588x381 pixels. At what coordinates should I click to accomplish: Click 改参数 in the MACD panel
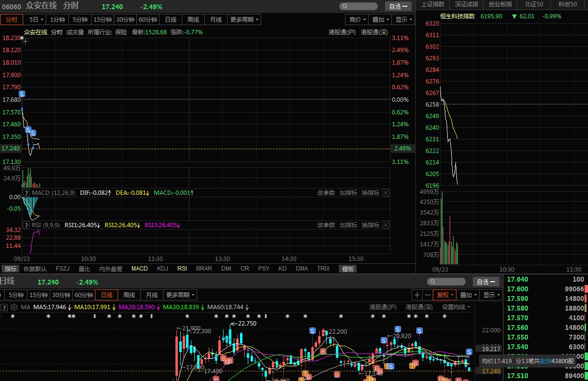pos(326,193)
